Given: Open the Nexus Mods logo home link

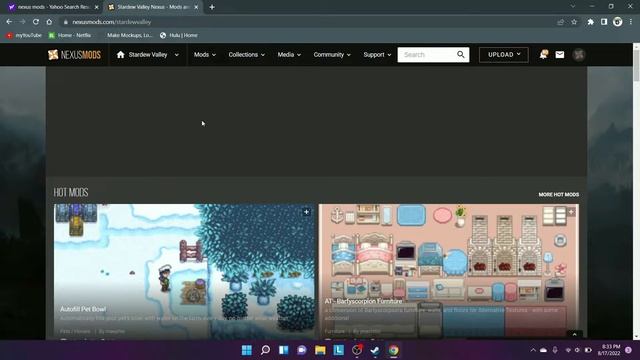Looking at the screenshot, I should (x=74, y=55).
